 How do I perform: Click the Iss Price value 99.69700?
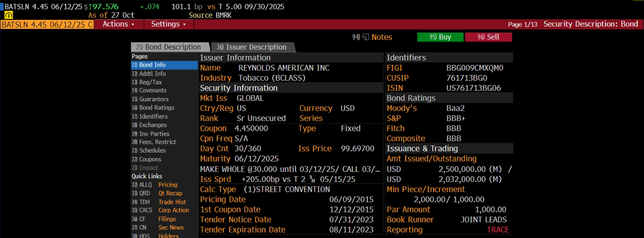pyautogui.click(x=358, y=149)
